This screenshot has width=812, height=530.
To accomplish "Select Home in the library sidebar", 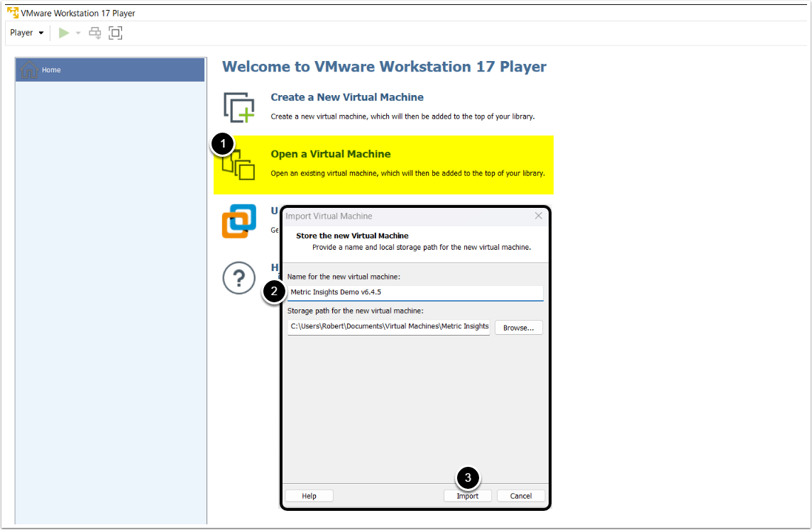I will [110, 70].
